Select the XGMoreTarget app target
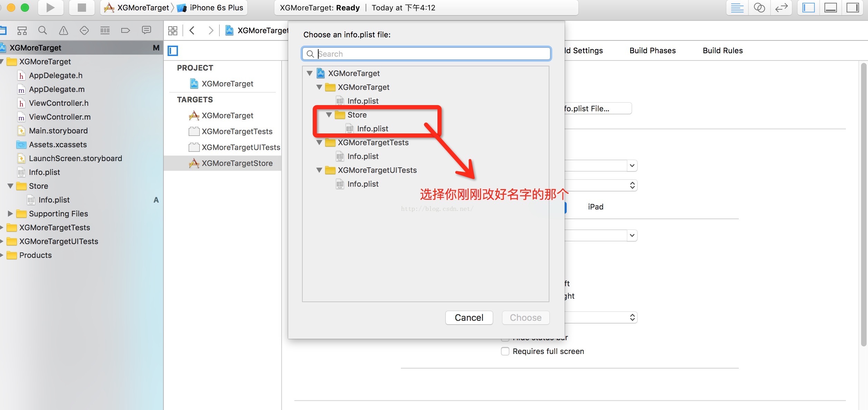Image resolution: width=868 pixels, height=410 pixels. coord(227,115)
